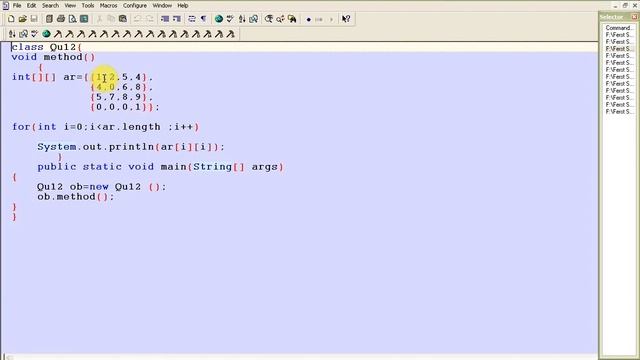Click the Cut scissors icon
640x360 pixels.
[99, 19]
